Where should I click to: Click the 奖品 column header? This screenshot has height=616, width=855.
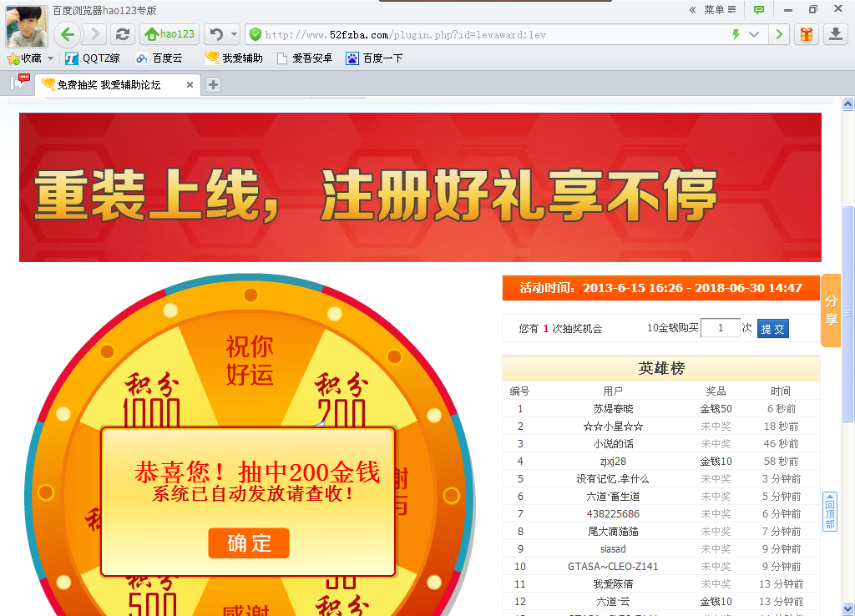(716, 391)
